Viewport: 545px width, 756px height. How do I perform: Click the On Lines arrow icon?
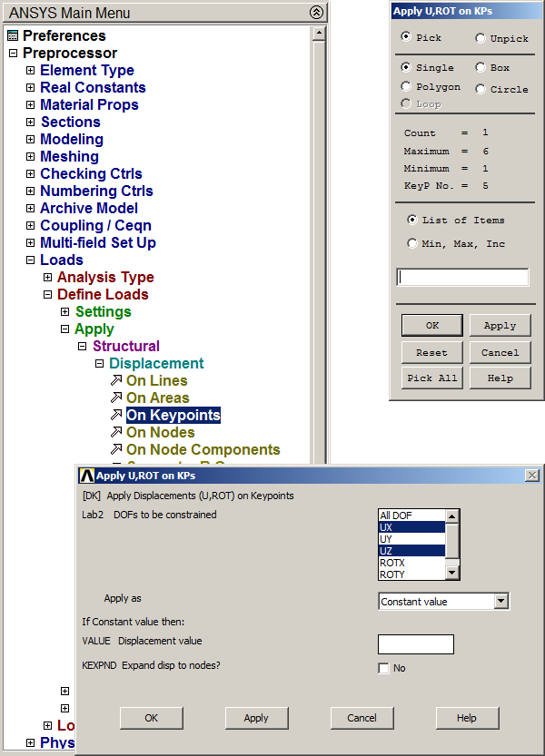tap(116, 380)
